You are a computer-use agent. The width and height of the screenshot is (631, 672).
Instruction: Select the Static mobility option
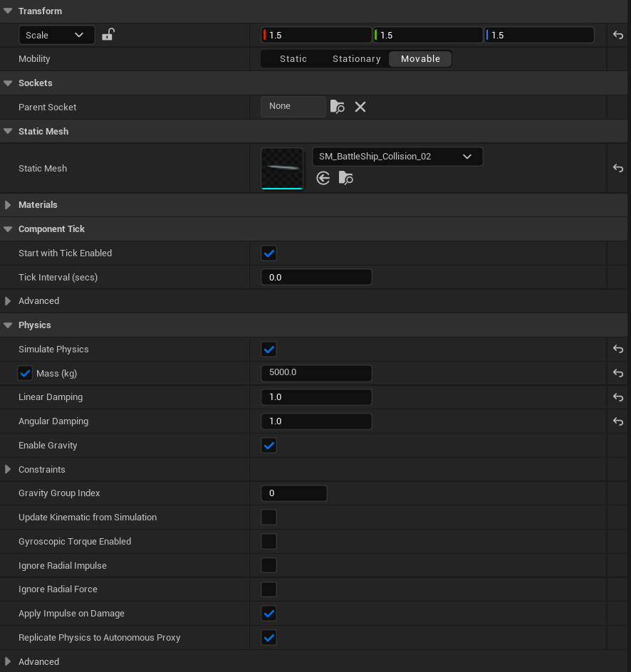293,58
